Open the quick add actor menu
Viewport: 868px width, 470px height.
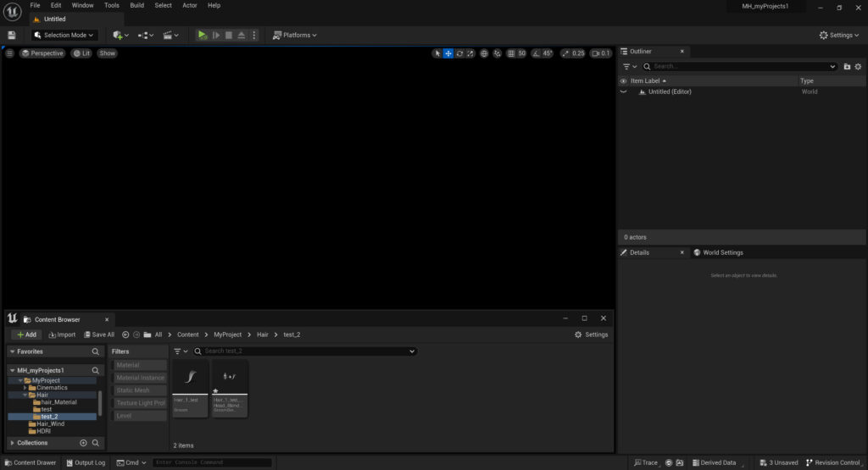[x=120, y=35]
